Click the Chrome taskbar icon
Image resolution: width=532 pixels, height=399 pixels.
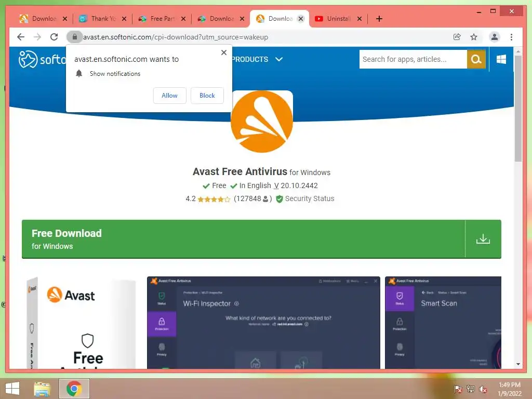(x=74, y=389)
